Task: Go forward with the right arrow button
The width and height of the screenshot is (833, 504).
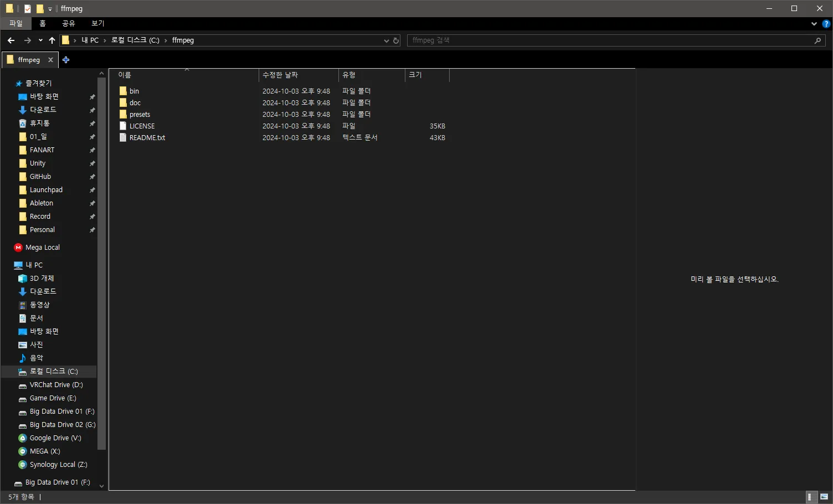Action: pos(28,40)
